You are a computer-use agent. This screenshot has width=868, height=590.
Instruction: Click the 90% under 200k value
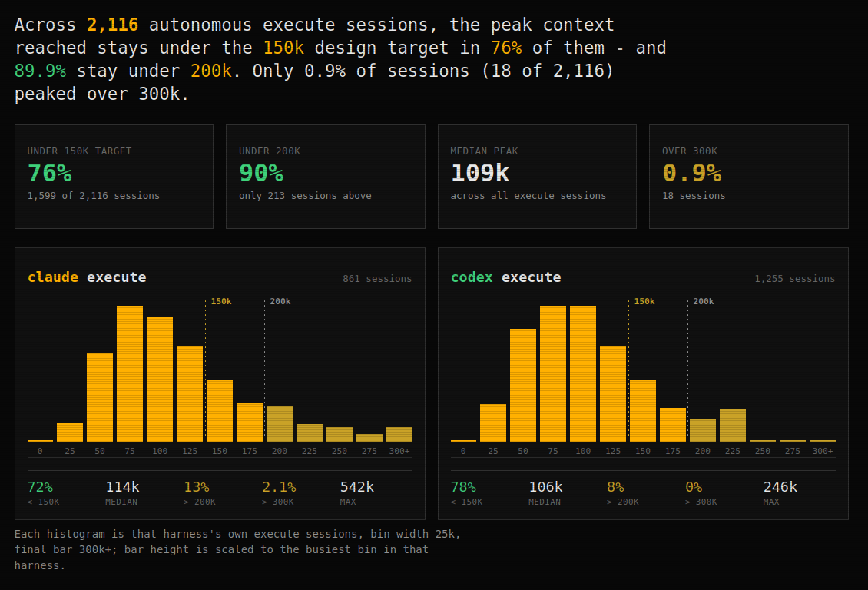(260, 174)
